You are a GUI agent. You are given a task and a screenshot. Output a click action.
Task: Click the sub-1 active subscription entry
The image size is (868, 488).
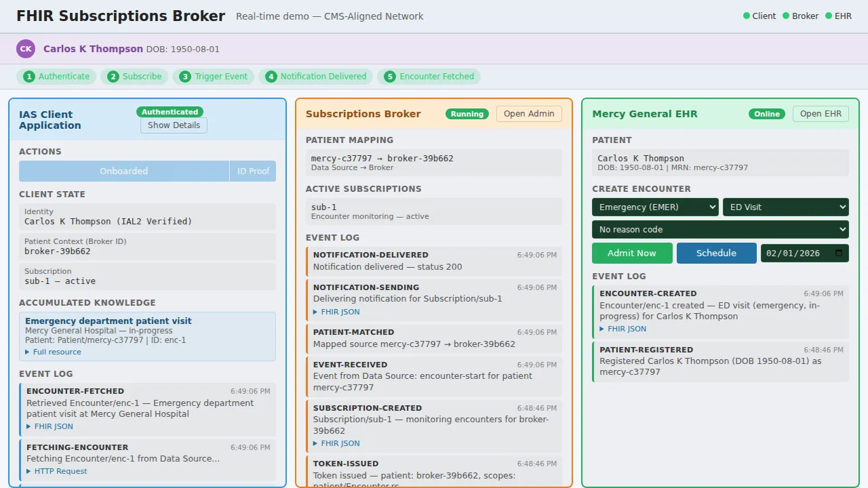tap(434, 211)
